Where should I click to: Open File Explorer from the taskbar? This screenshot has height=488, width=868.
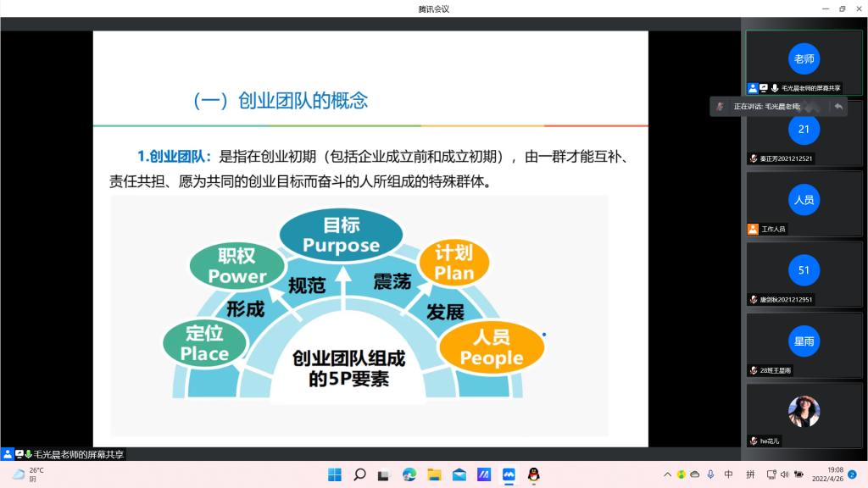(x=434, y=474)
